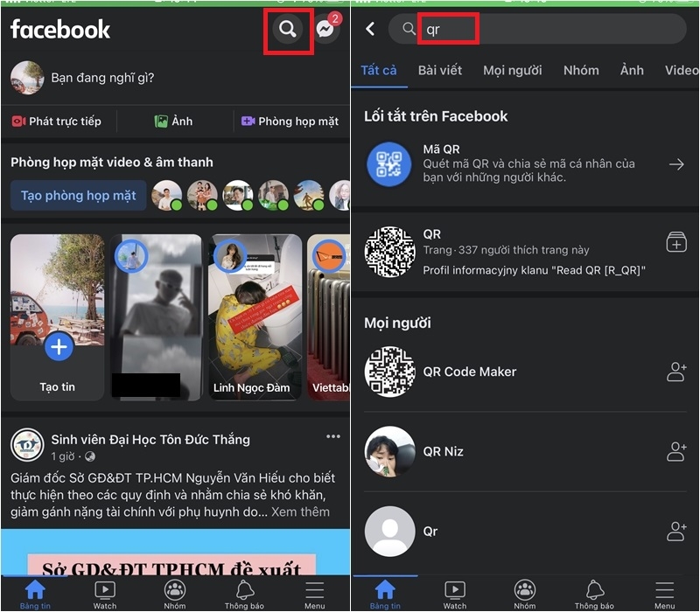Screen dimensions: 700x612
Task: Expand post with 'Xem thêm'
Action: tap(300, 512)
